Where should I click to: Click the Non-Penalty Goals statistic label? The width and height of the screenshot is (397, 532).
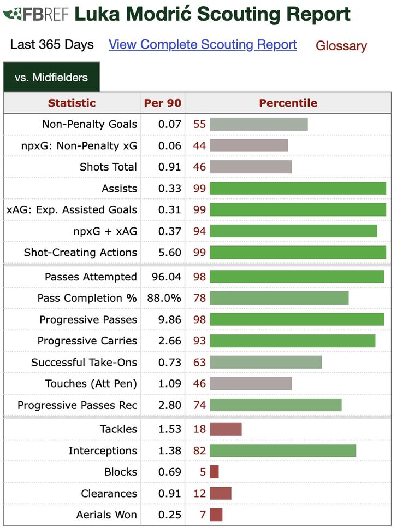pyautogui.click(x=89, y=124)
